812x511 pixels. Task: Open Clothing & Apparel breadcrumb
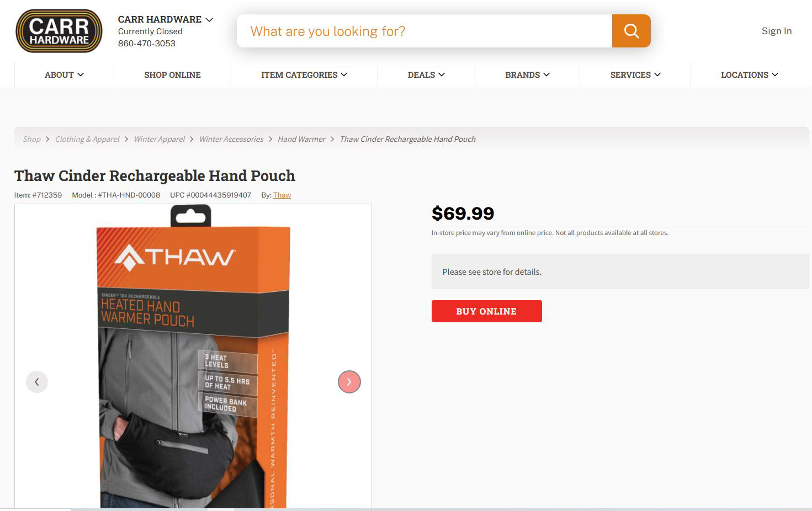click(x=87, y=139)
